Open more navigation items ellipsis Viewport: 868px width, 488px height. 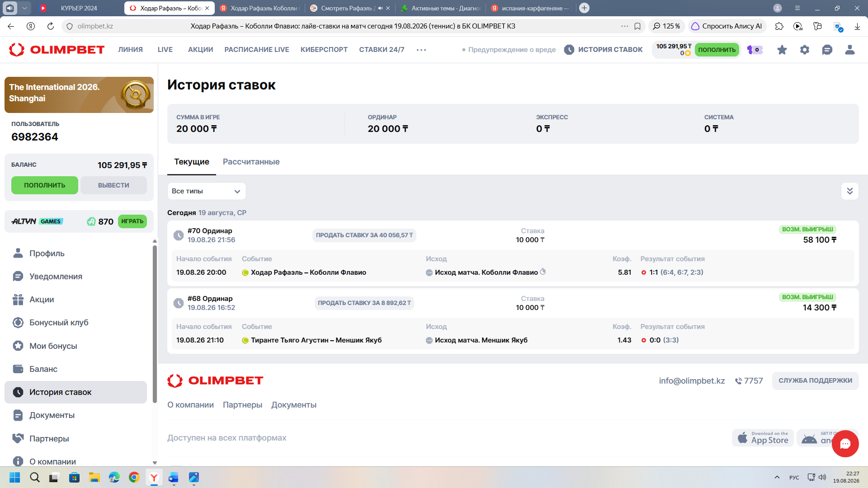[x=421, y=50]
